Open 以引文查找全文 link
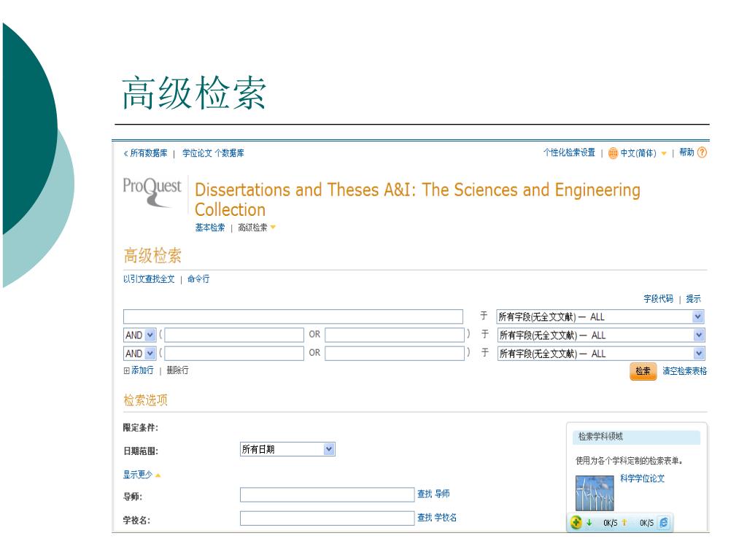The height and width of the screenshot is (560, 747). [149, 279]
